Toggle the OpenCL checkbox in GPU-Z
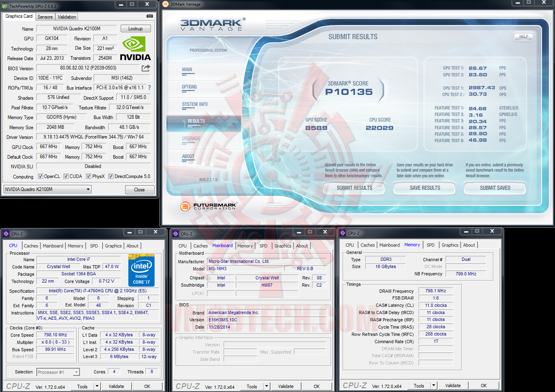The width and height of the screenshot is (555, 392). coord(40,176)
